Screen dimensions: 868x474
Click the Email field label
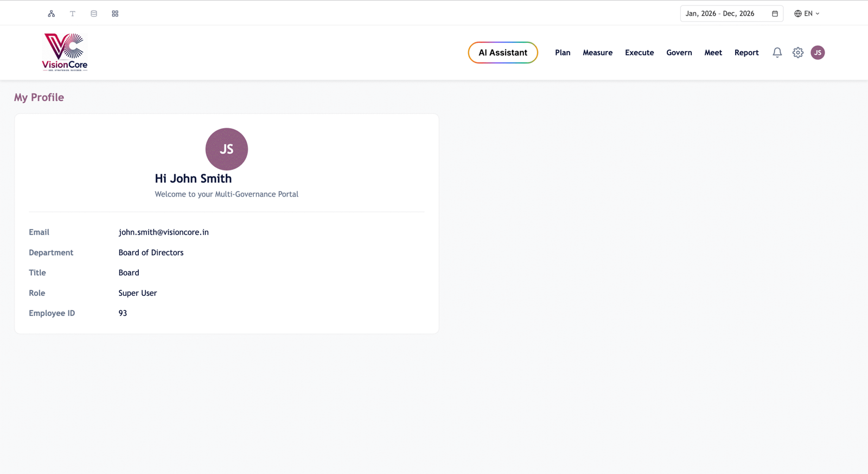point(39,232)
